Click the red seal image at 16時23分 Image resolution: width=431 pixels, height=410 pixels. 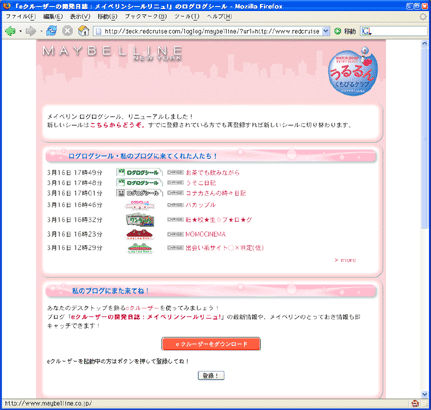[x=140, y=234]
